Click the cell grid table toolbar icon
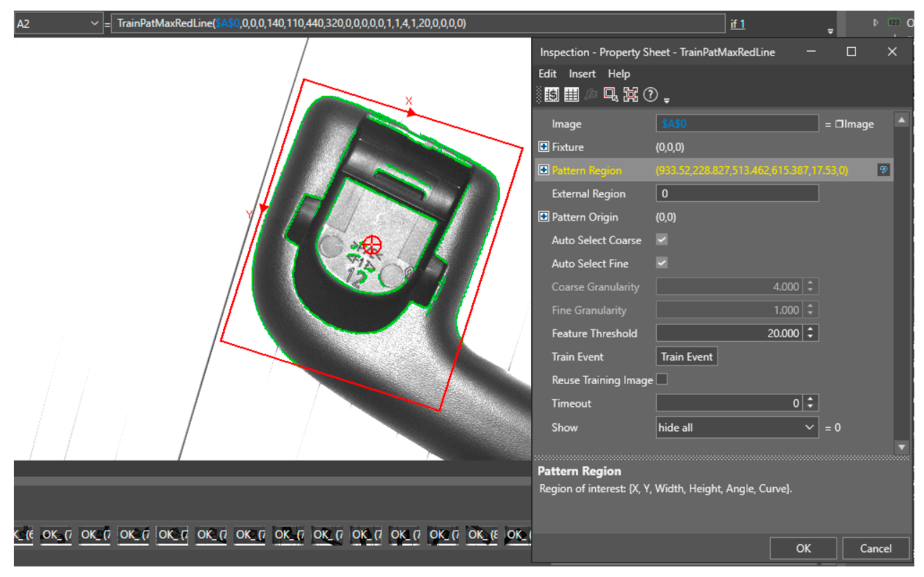The image size is (924, 577). tap(571, 95)
